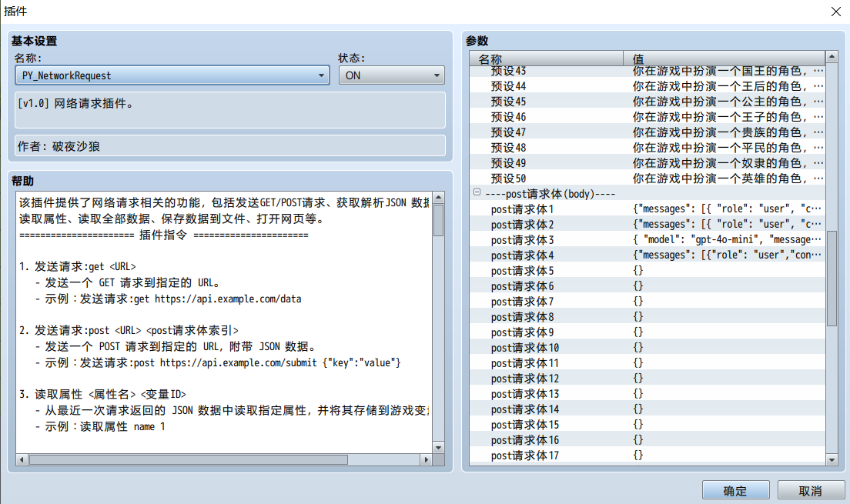The image size is (850, 504).
Task: Select the 预设43 parameter row
Action: click(x=648, y=71)
